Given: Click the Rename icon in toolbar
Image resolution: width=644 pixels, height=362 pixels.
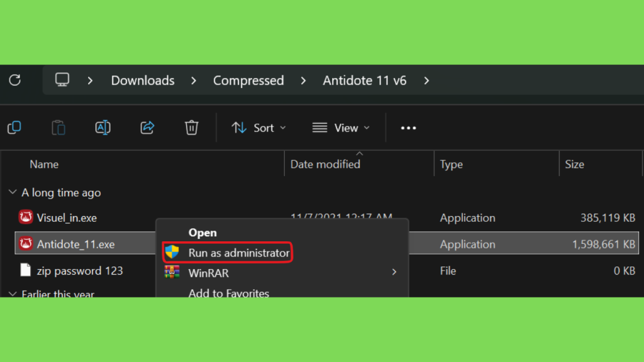Looking at the screenshot, I should click(103, 128).
